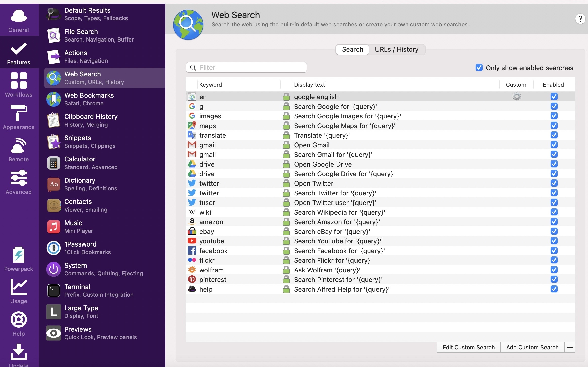Toggle 'Only show enabled searches' checkbox
588x367 pixels.
pyautogui.click(x=479, y=68)
